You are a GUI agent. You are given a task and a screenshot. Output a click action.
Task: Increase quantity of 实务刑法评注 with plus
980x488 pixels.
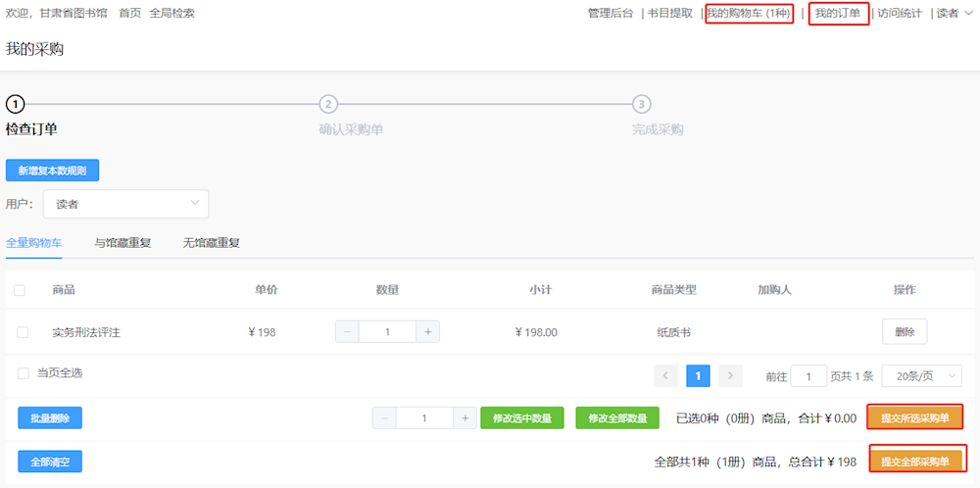pos(428,332)
